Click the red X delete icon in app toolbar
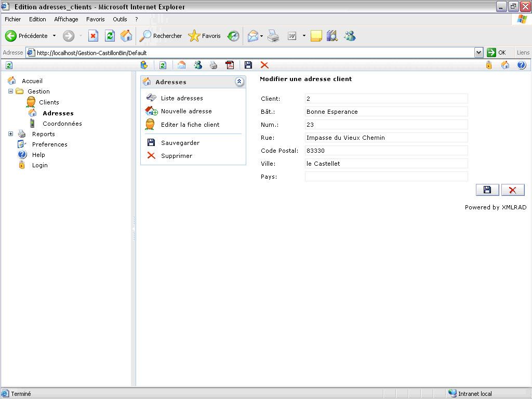 click(x=264, y=65)
